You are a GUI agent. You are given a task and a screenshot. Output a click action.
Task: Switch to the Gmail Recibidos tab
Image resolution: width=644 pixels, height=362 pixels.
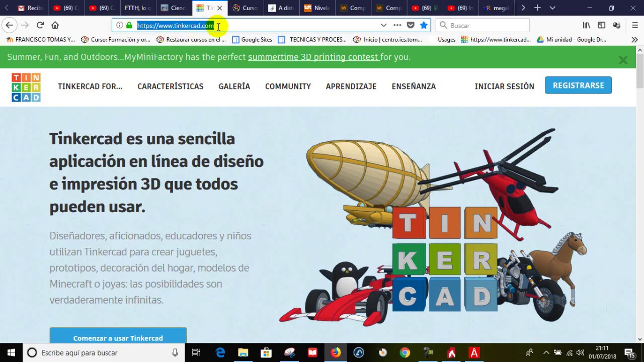coord(31,8)
